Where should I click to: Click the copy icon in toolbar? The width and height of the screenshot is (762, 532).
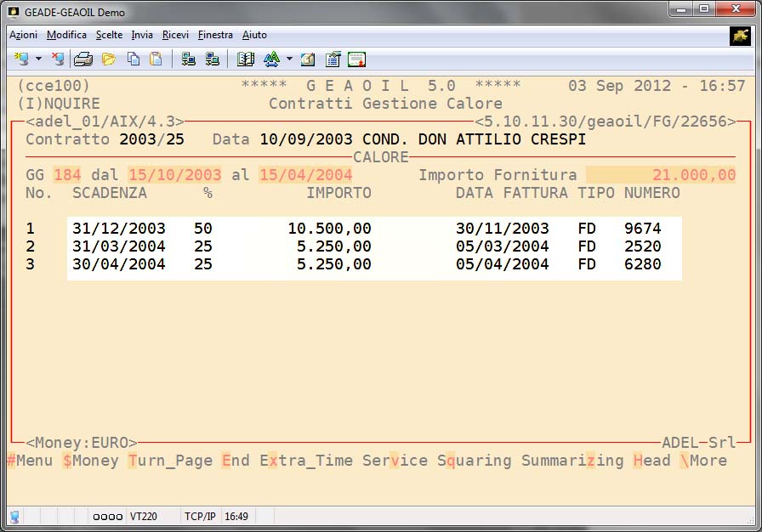(134, 59)
